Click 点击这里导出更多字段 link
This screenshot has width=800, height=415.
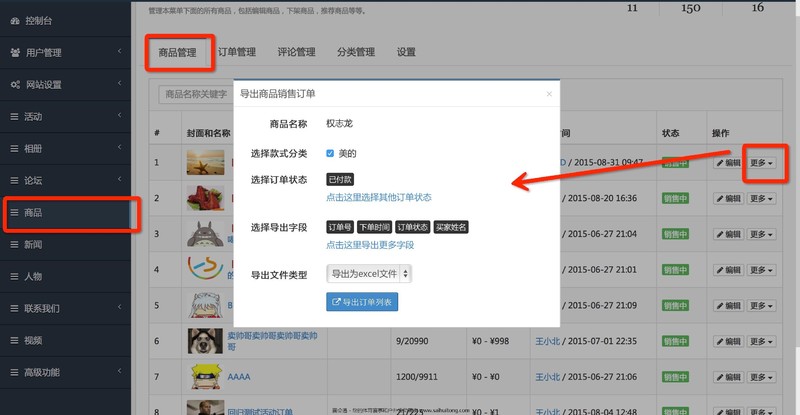pos(370,245)
